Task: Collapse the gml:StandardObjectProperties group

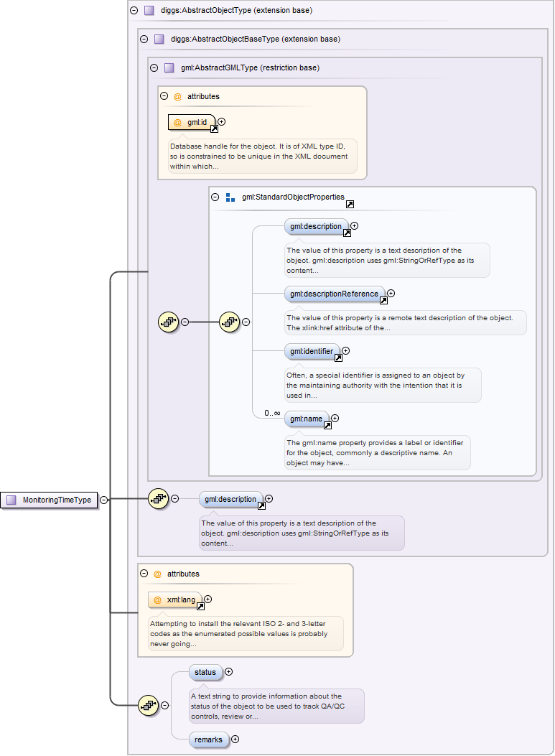Action: pos(215,197)
